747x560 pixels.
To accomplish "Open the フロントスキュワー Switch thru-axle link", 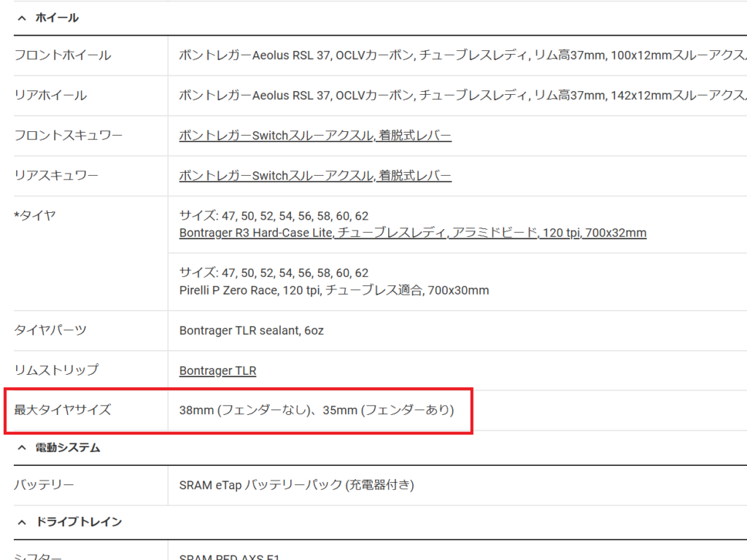I will [315, 136].
